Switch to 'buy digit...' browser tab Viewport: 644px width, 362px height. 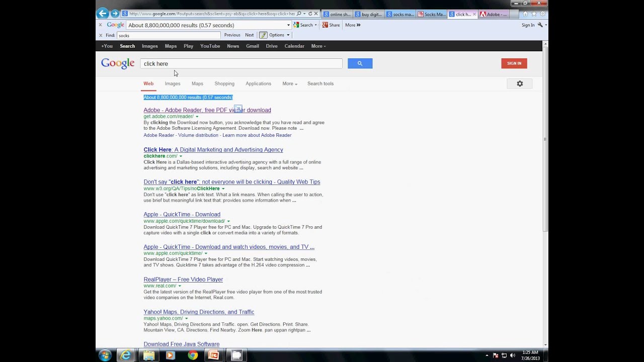pyautogui.click(x=369, y=14)
